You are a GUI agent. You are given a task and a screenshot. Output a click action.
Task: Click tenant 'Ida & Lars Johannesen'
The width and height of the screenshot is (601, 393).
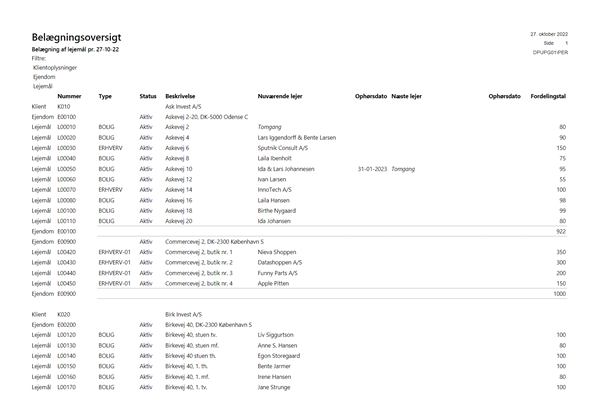[286, 169]
